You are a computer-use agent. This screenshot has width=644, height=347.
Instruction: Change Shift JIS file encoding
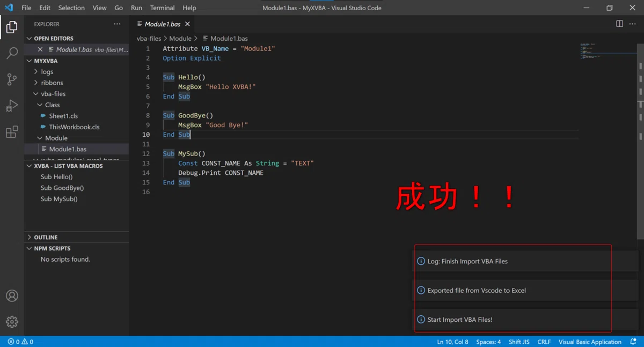click(519, 342)
